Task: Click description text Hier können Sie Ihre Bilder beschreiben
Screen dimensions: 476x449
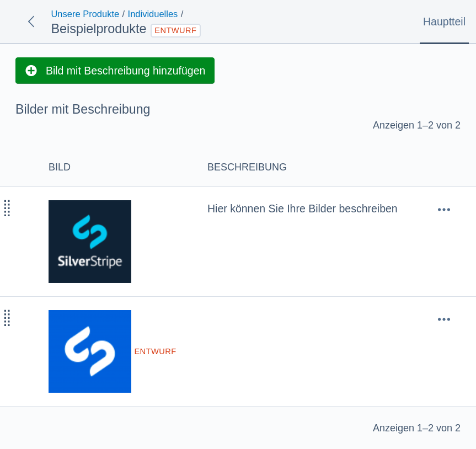Action: 302,209
